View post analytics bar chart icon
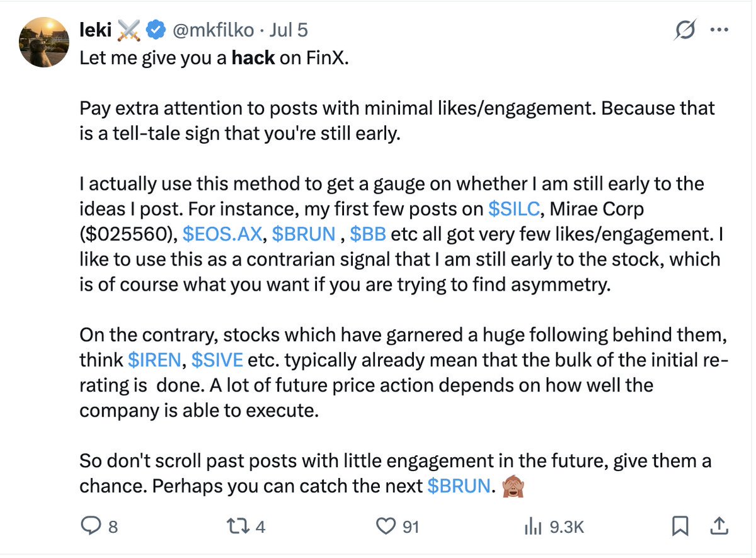This screenshot has height=558, width=756. click(x=533, y=526)
